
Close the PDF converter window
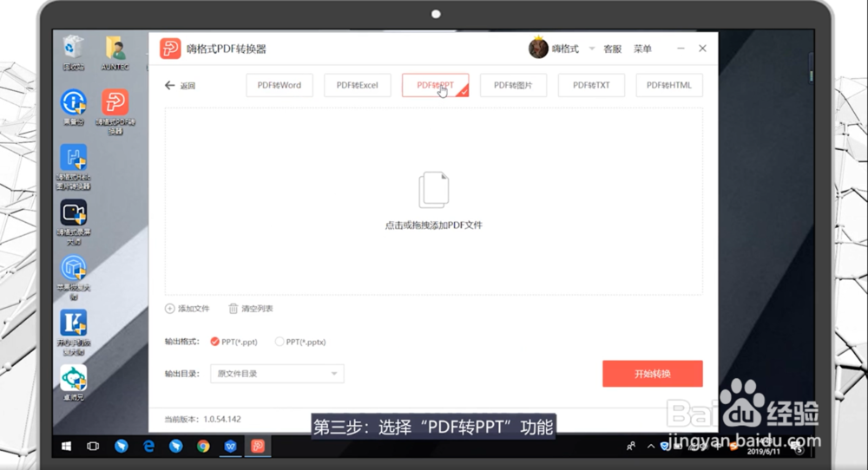tap(702, 49)
